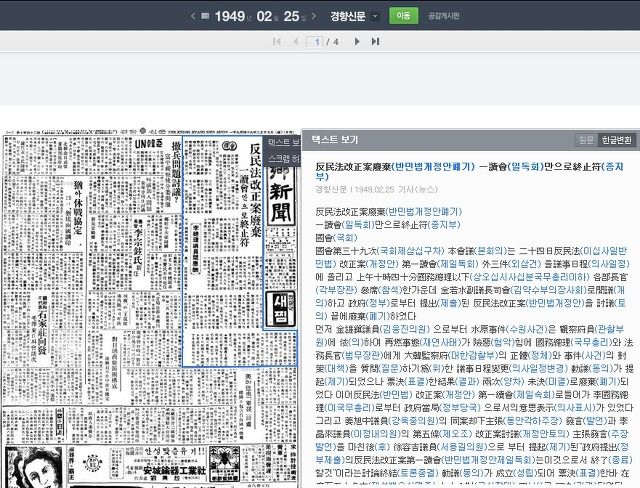Open the calendar icon beside 1949
The image size is (640, 488).
click(x=205, y=16)
